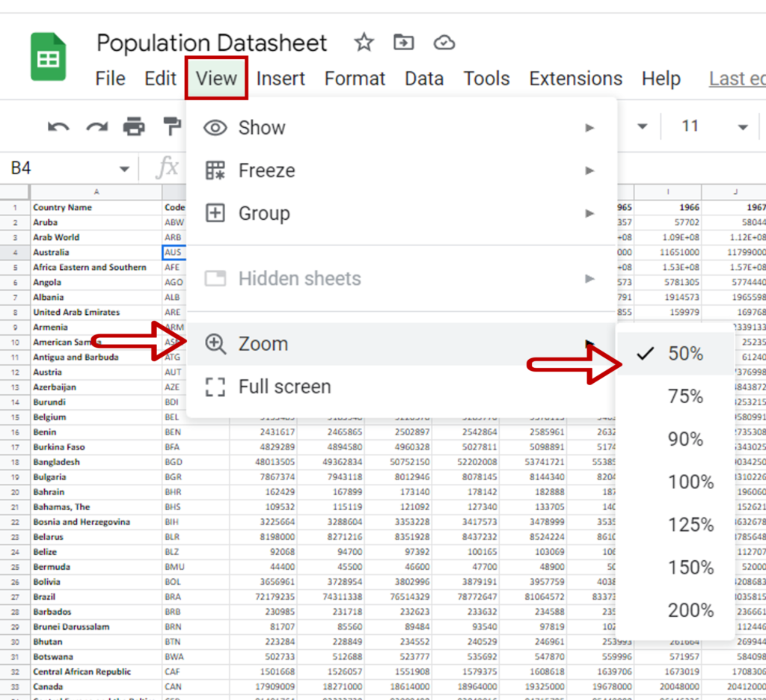
Task: Star the Population Datasheet spreadsheet
Action: (364, 43)
